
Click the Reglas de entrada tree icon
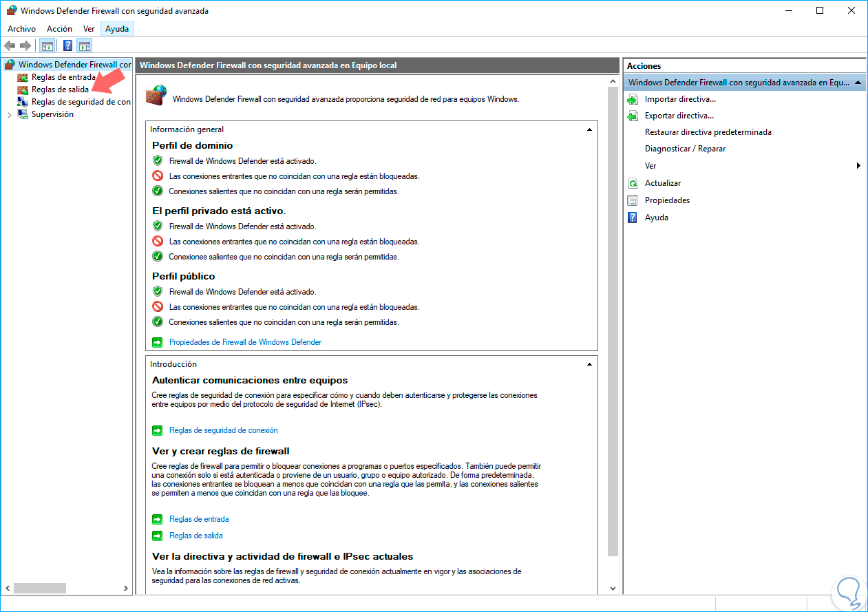[x=23, y=77]
